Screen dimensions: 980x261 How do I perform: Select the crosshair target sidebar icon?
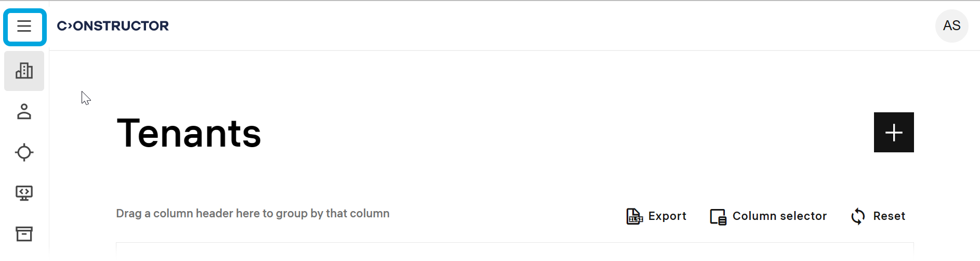point(24,152)
